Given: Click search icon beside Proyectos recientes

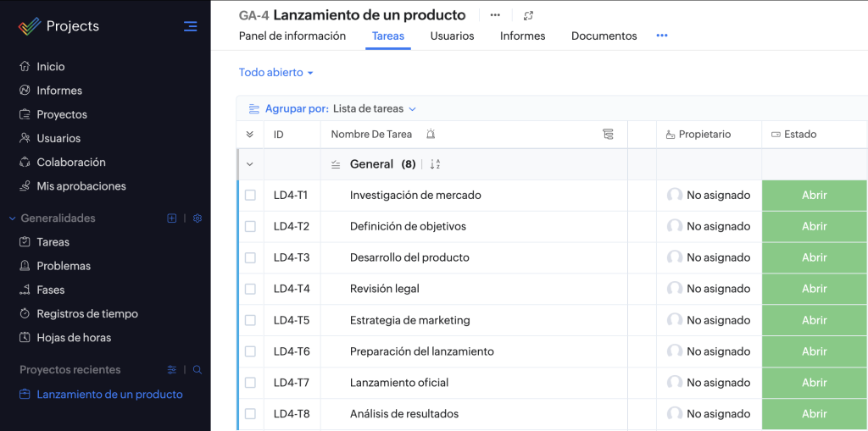Looking at the screenshot, I should pos(197,369).
